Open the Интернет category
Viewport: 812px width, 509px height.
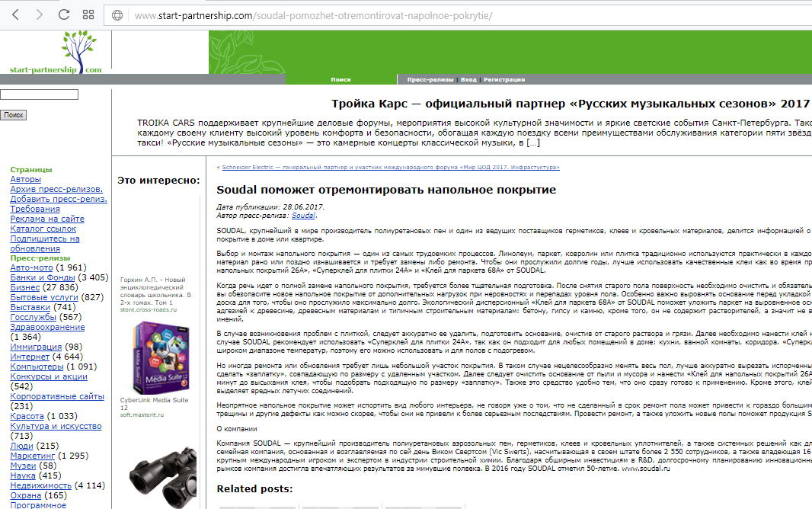pos(30,357)
